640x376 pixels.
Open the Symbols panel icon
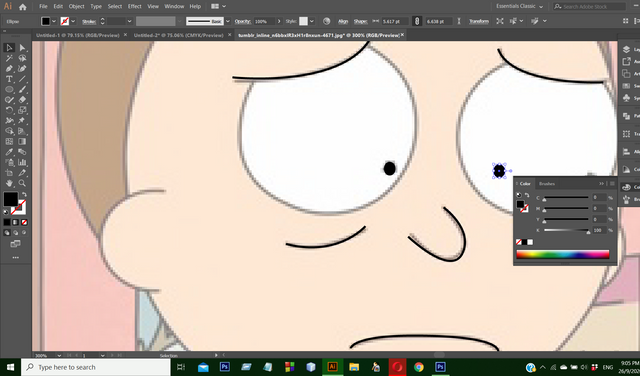point(626,98)
